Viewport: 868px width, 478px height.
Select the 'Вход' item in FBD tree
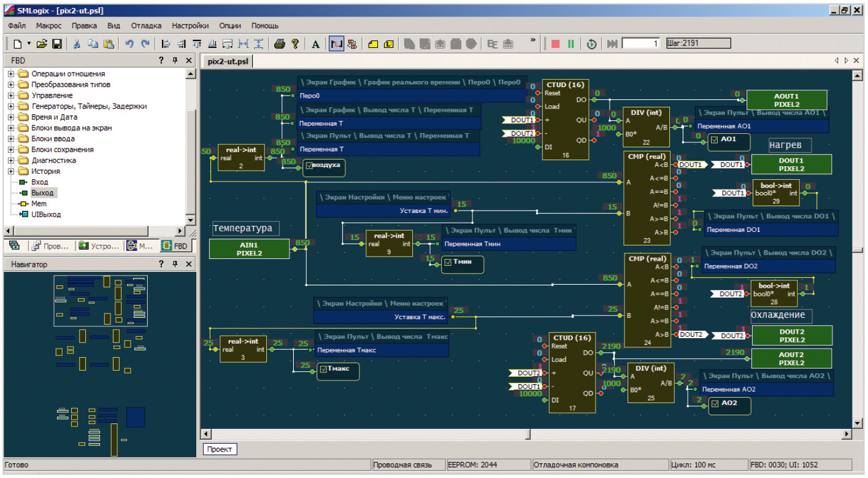tap(39, 182)
